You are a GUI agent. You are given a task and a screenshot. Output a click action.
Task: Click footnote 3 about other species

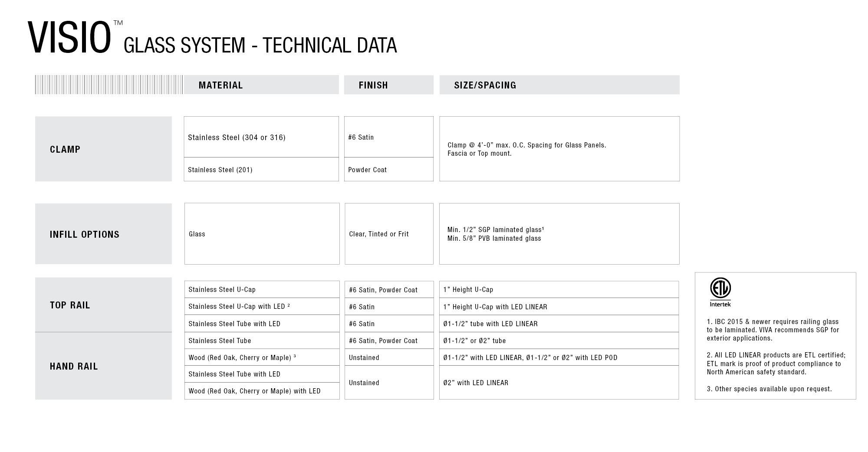(x=769, y=389)
